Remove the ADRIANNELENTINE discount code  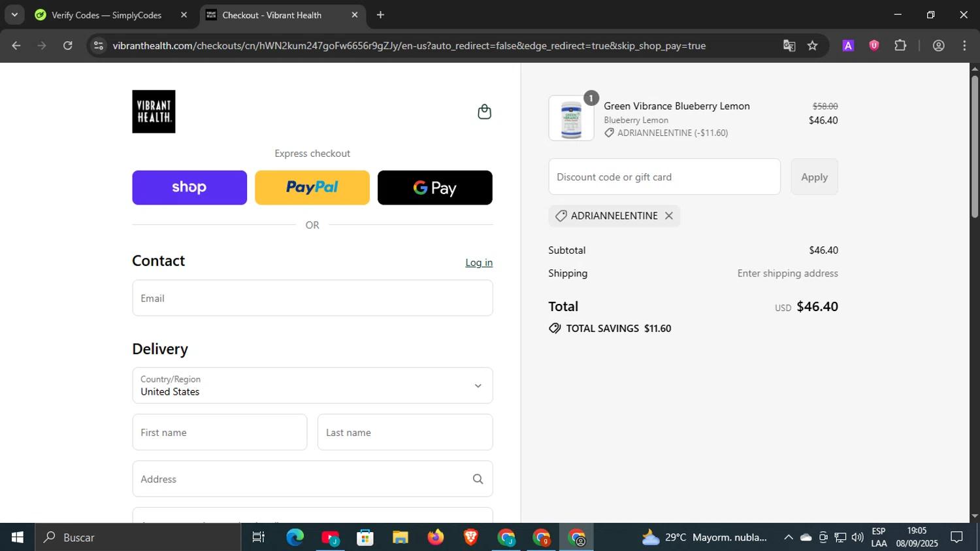click(669, 216)
